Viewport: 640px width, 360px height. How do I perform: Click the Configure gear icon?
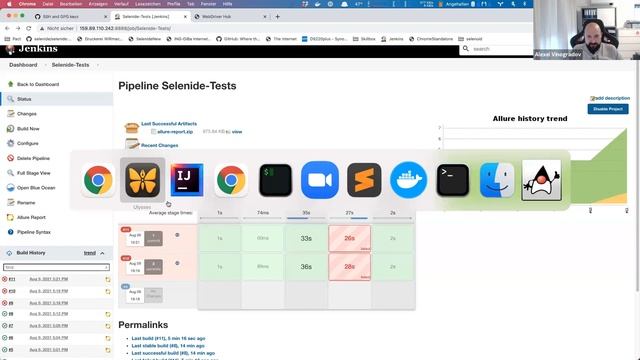pyautogui.click(x=11, y=143)
